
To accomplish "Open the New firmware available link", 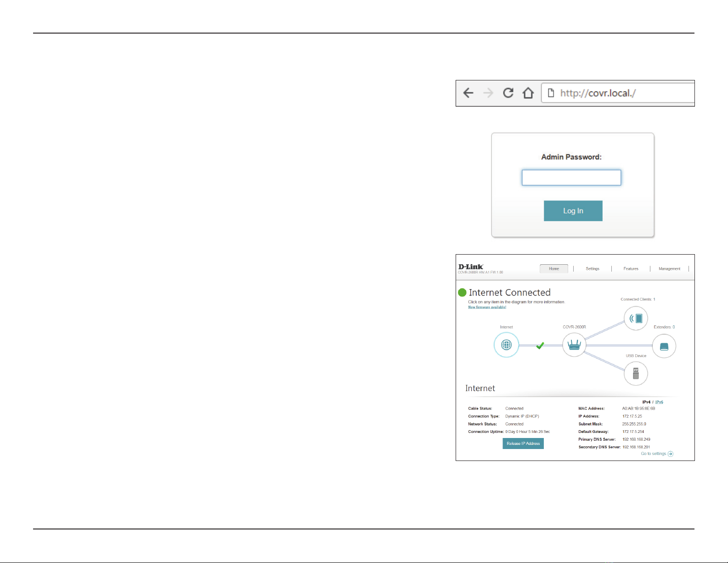I will [487, 307].
